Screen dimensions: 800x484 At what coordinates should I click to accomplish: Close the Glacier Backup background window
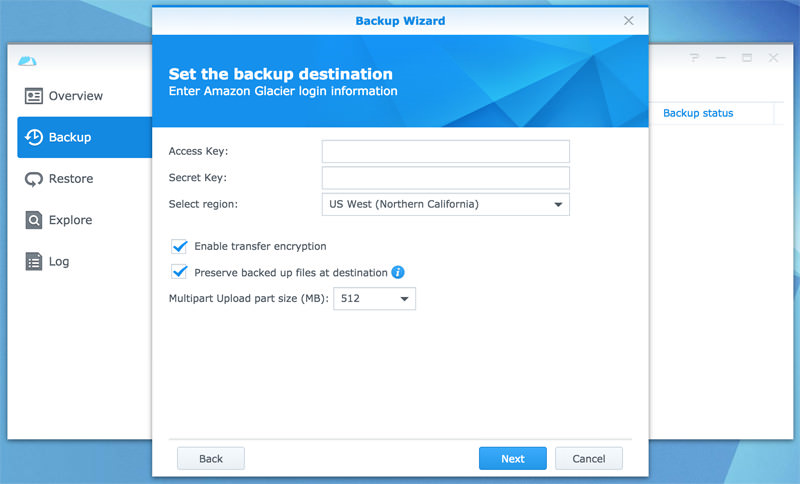click(x=773, y=58)
